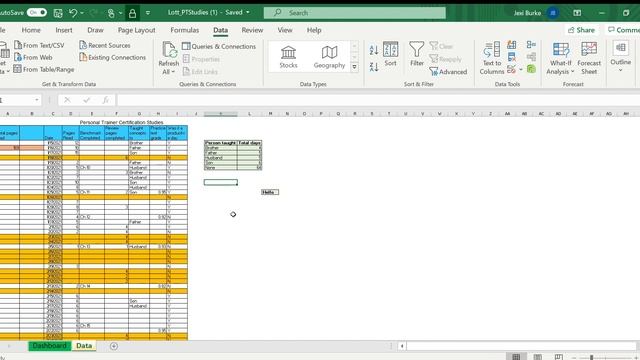Click into the formula bar
This screenshot has height=360, width=640.
coord(378,100)
